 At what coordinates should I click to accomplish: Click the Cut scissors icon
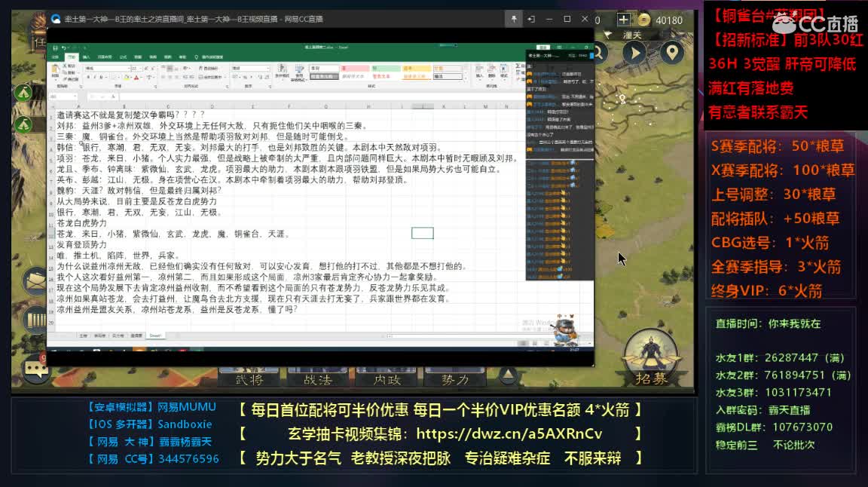click(x=65, y=66)
